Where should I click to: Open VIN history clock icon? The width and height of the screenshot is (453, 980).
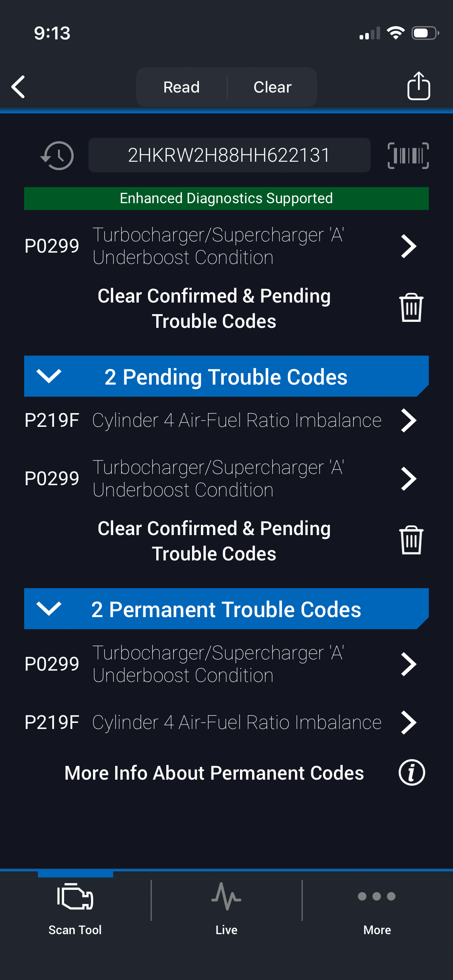(x=57, y=155)
